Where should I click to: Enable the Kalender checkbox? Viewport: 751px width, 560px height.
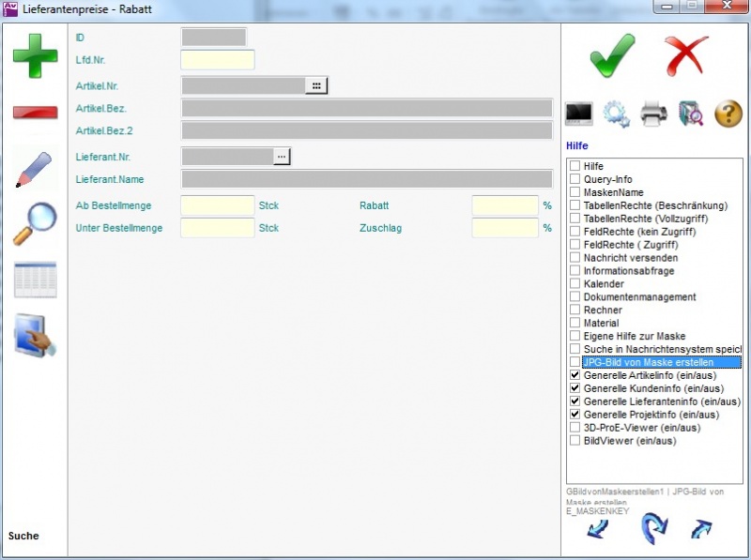pos(575,284)
